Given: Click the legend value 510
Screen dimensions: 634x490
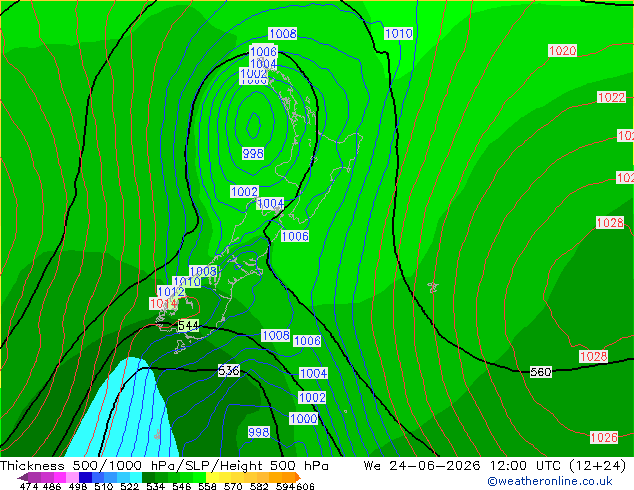Looking at the screenshot, I should pos(104,486).
